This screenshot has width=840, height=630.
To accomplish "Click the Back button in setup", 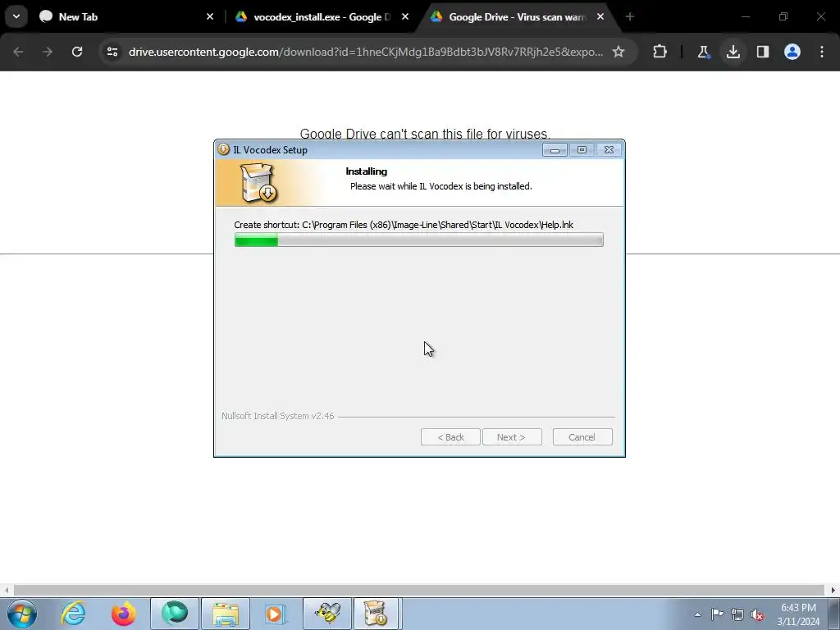I will tap(450, 437).
